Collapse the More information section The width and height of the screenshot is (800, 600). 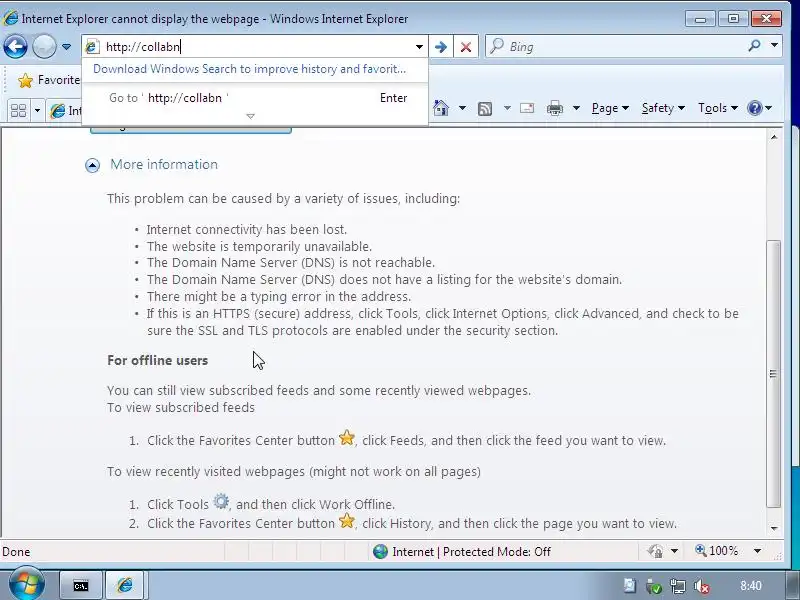[x=92, y=165]
